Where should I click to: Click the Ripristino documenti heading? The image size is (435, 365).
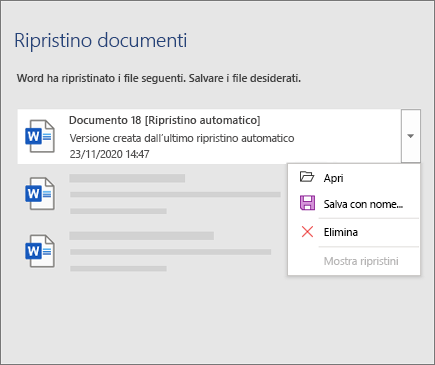pos(101,40)
